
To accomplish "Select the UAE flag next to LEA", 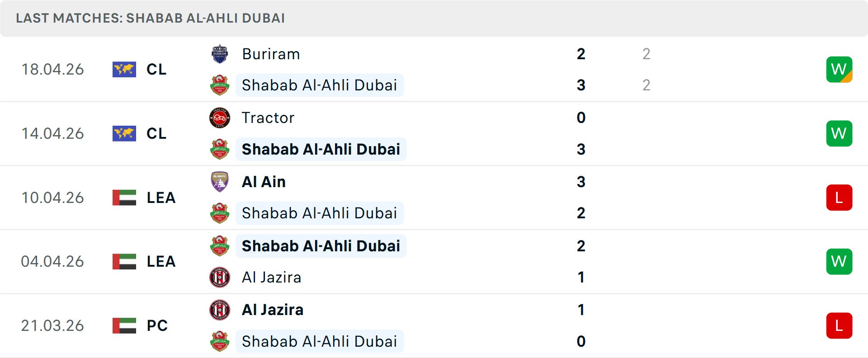I will 124,198.
